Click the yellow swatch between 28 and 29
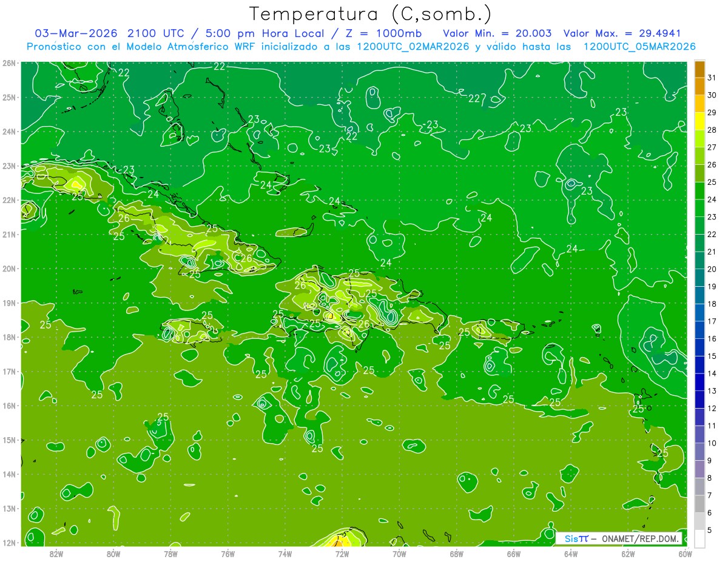728x562 pixels. point(699,121)
